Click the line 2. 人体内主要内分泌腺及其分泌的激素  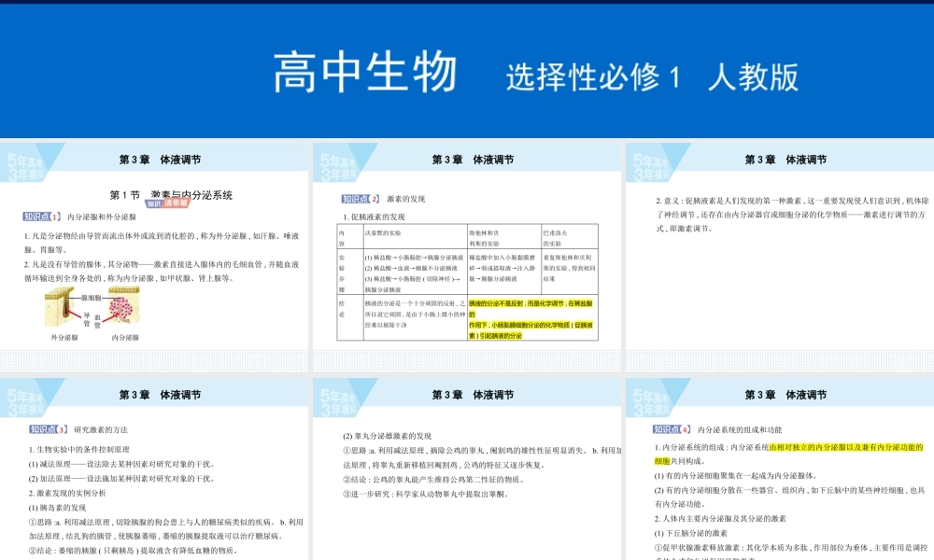tap(720, 519)
